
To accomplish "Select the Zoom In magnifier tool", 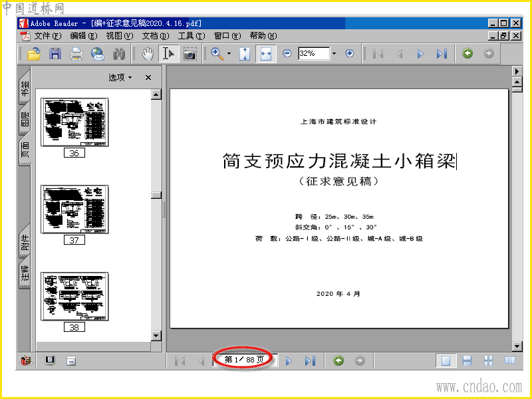I will click(217, 54).
